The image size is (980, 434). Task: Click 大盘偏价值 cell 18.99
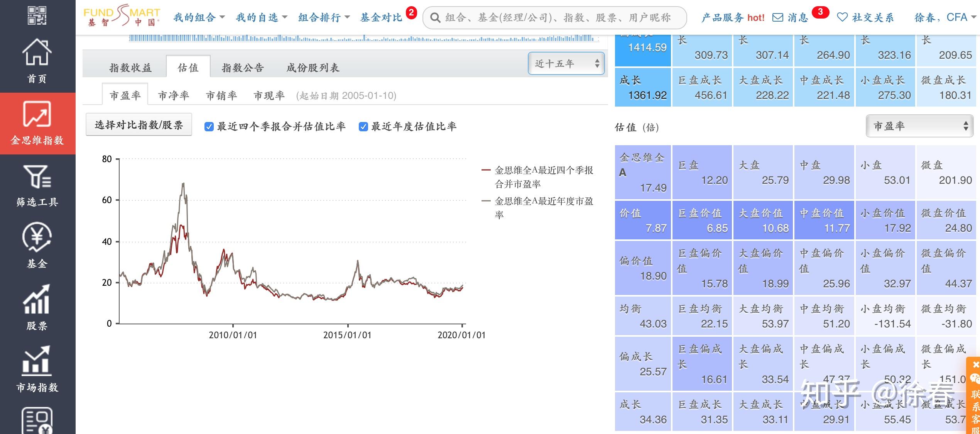tap(763, 268)
